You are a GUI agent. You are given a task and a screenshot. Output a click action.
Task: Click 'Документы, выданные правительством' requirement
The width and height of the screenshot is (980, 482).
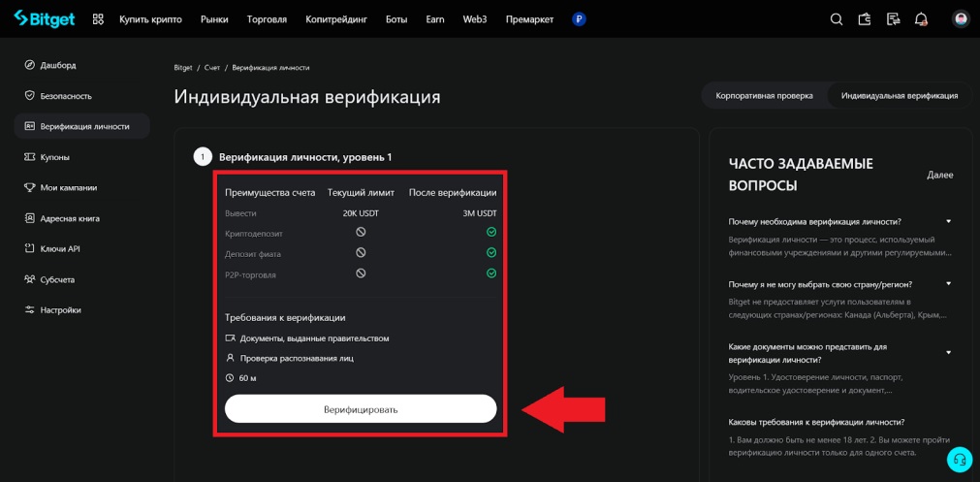pos(314,338)
